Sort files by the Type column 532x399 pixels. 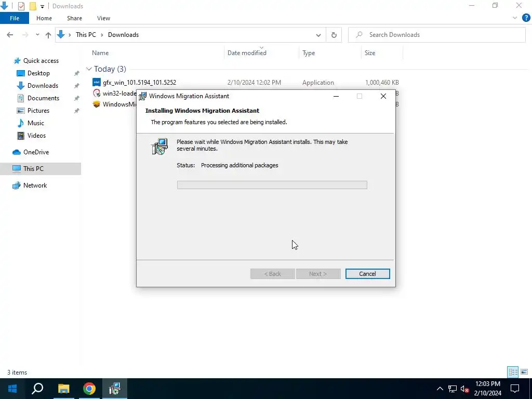point(309,53)
